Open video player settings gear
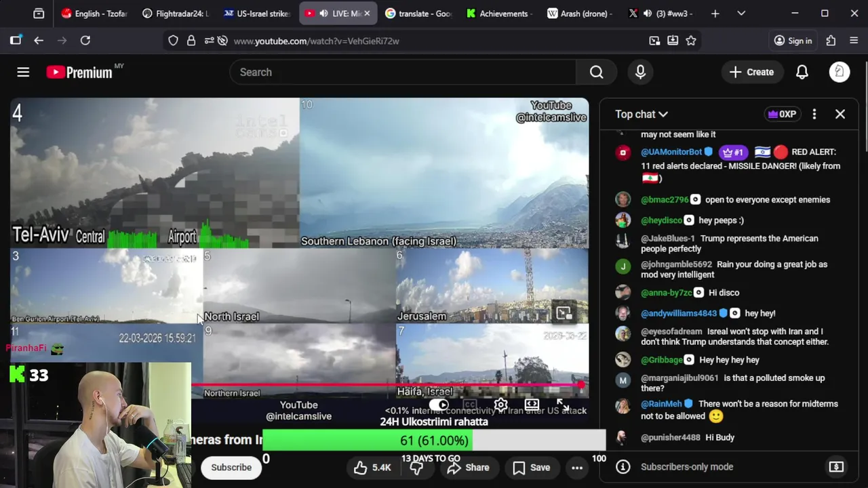This screenshot has width=868, height=488. [500, 405]
